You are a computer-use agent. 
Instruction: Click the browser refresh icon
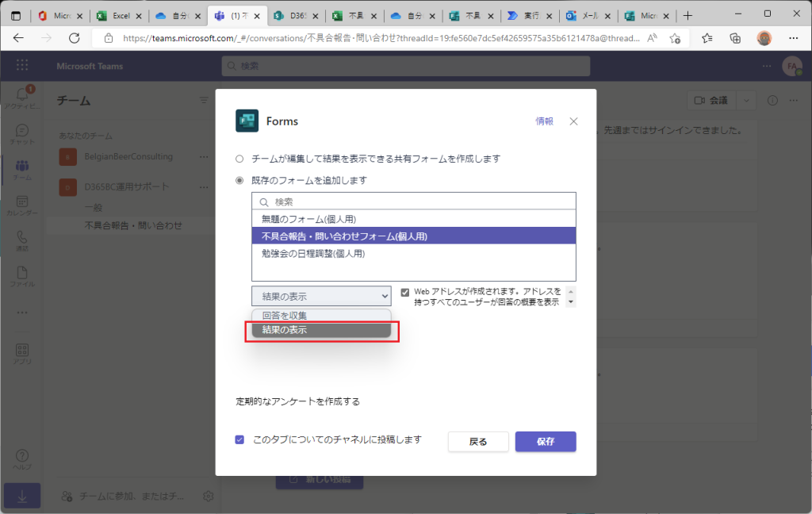(x=75, y=38)
